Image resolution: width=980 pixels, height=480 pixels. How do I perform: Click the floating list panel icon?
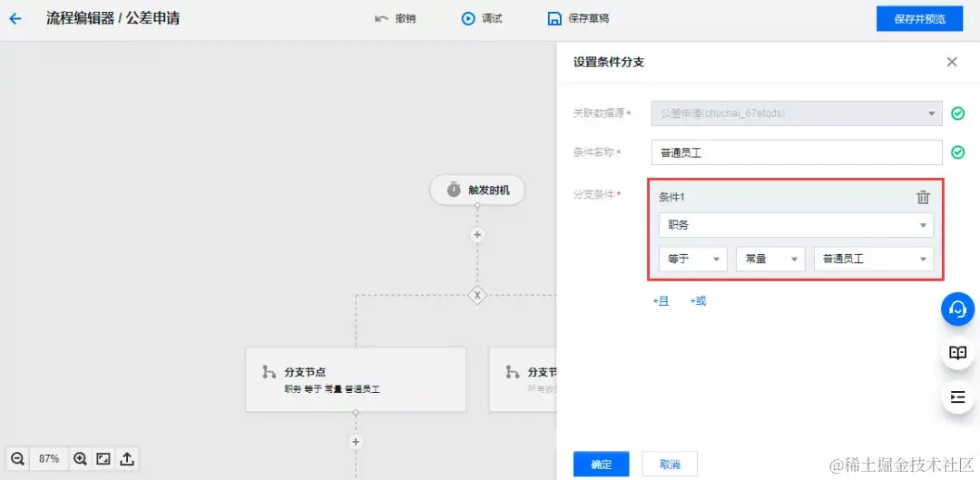(957, 397)
